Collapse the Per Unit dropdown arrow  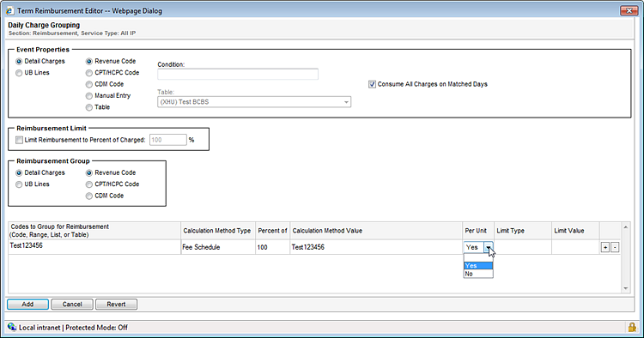point(488,247)
